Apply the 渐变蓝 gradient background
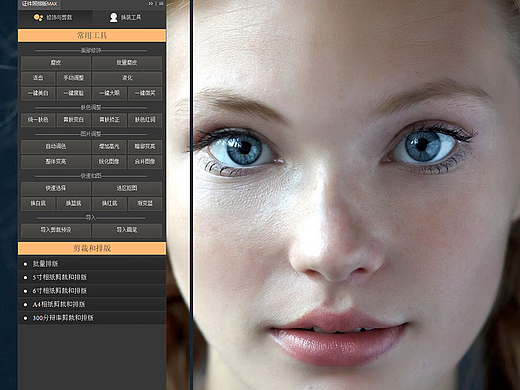520x390 pixels. click(145, 204)
